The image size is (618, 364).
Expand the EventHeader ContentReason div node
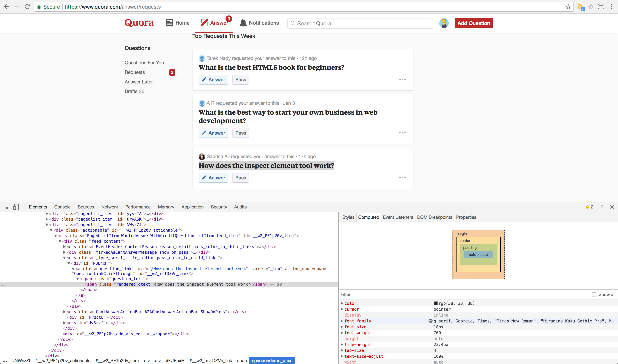tap(65, 247)
